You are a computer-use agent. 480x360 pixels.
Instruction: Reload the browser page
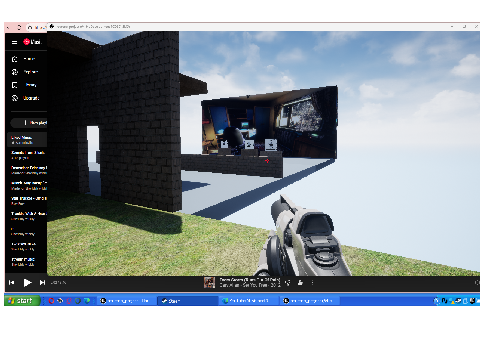pos(19,27)
